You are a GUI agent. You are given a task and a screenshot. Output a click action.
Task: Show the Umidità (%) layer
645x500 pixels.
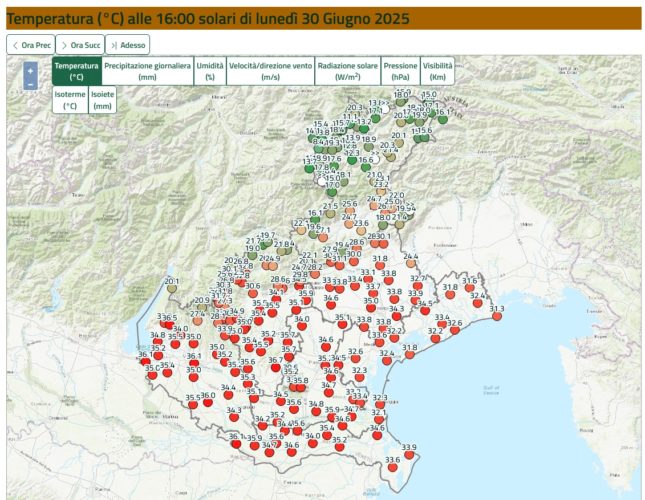[210, 70]
